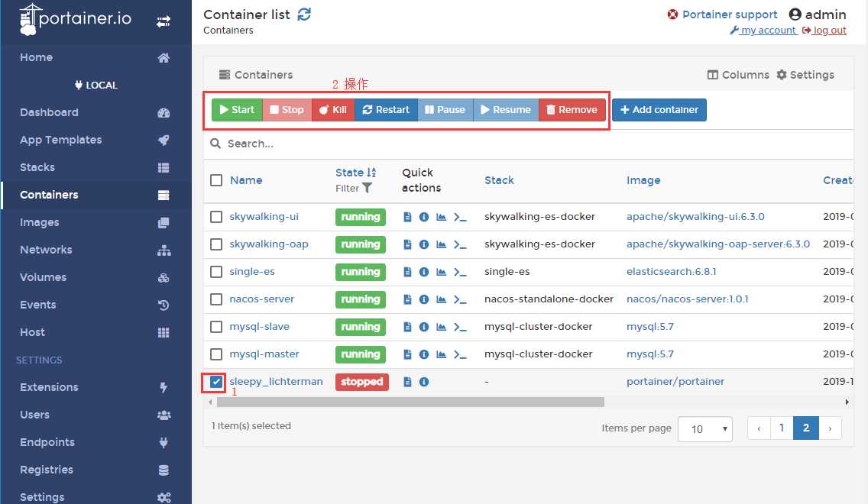
Task: Open the Stacks page
Action: click(x=96, y=167)
